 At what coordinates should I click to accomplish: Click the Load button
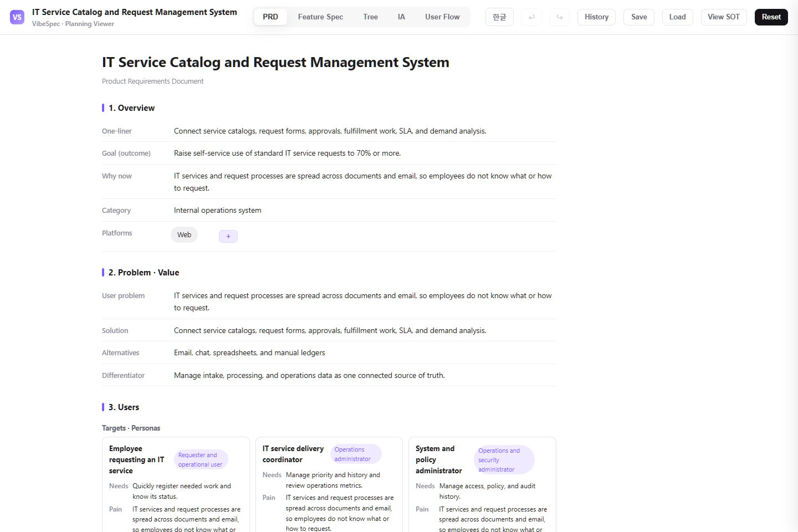[x=678, y=17]
